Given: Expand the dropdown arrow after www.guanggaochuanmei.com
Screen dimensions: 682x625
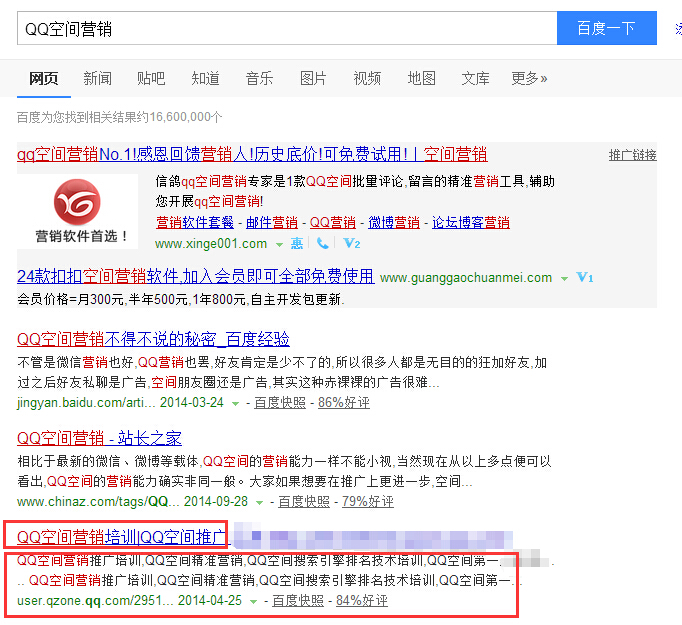Looking at the screenshot, I should [564, 279].
